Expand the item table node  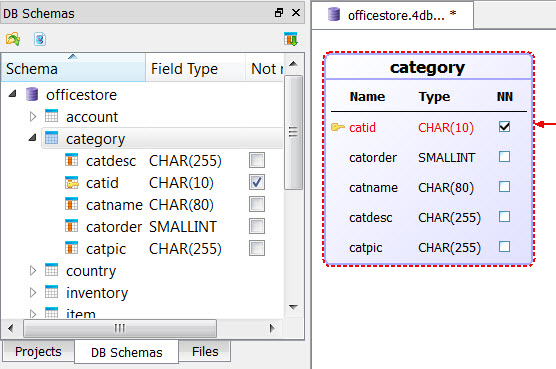pyautogui.click(x=33, y=313)
